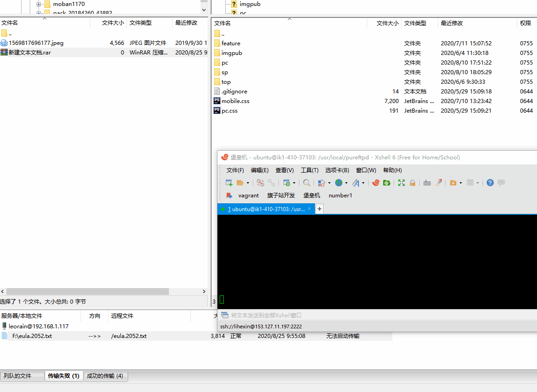537x392 pixels.
Task: Click the vagrant quick-link session
Action: tap(248, 196)
